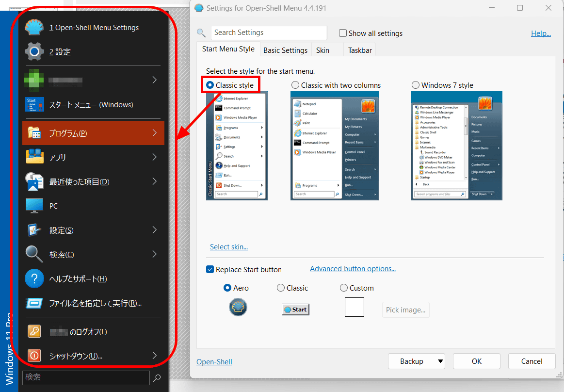Click the ヘルプとサポート question mark icon
The width and height of the screenshot is (564, 392).
pyautogui.click(x=34, y=278)
